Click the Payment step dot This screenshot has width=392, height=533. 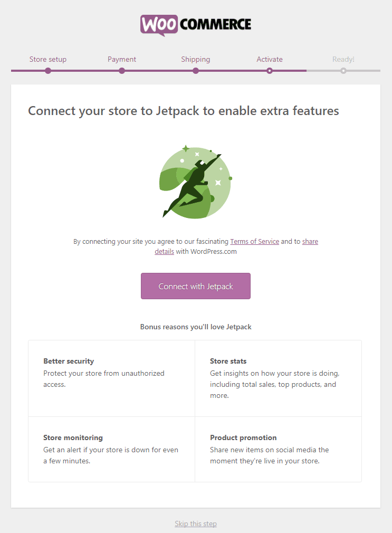pyautogui.click(x=122, y=71)
